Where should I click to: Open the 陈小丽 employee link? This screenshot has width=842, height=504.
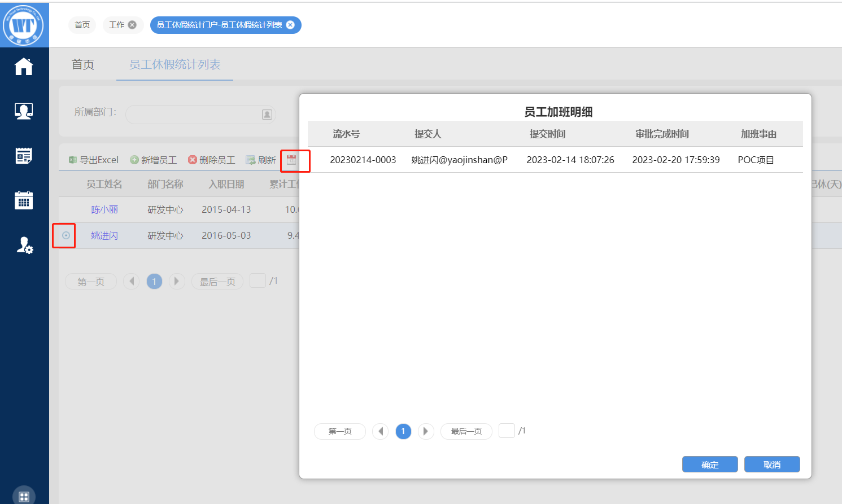(x=104, y=209)
